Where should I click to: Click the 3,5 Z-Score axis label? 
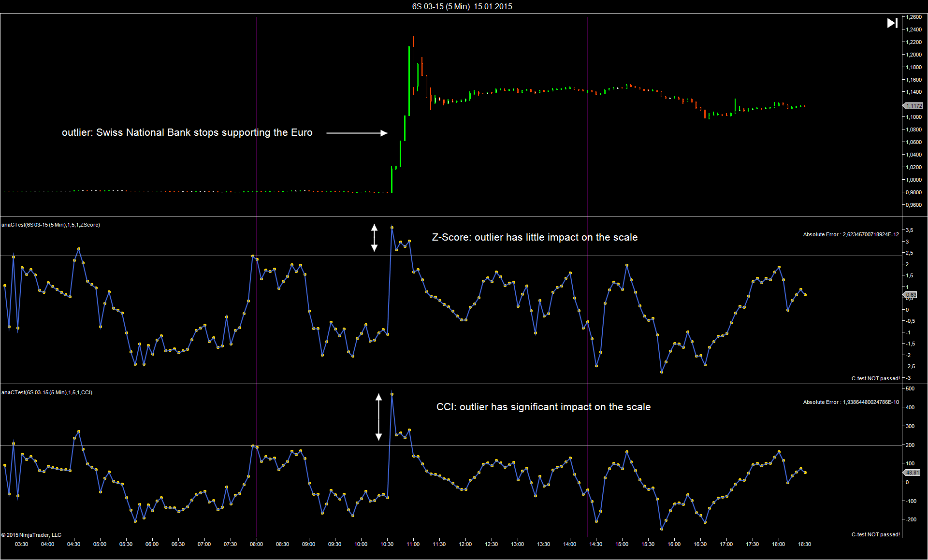pos(910,230)
